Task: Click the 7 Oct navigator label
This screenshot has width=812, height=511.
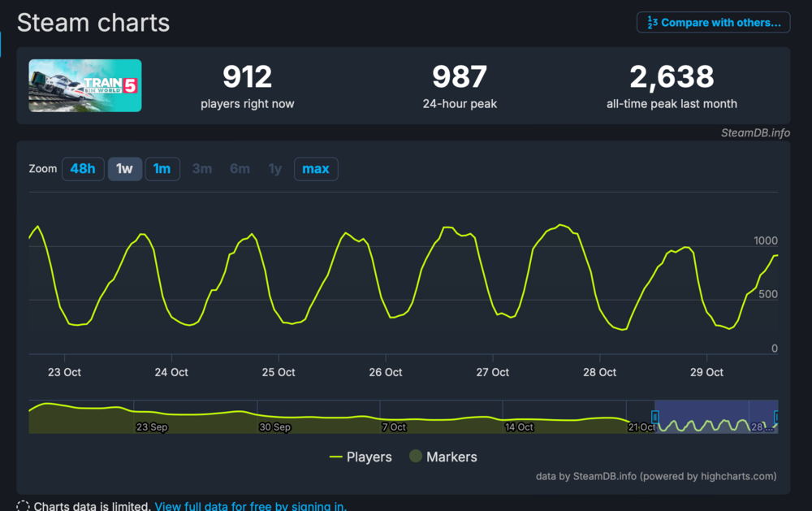Action: (394, 427)
